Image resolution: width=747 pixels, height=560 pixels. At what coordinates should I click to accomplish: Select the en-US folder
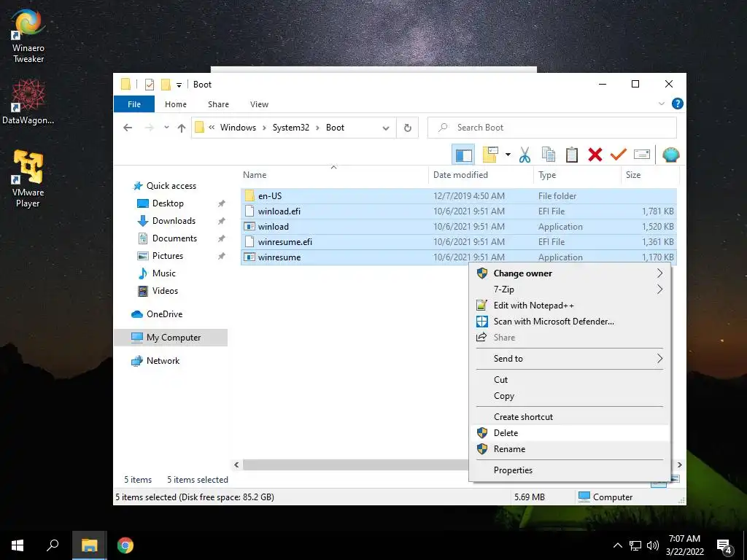(458, 195)
